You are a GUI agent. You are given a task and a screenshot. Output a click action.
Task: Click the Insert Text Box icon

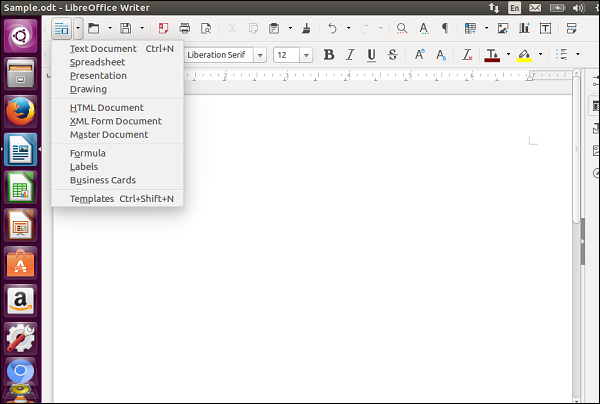click(x=545, y=28)
